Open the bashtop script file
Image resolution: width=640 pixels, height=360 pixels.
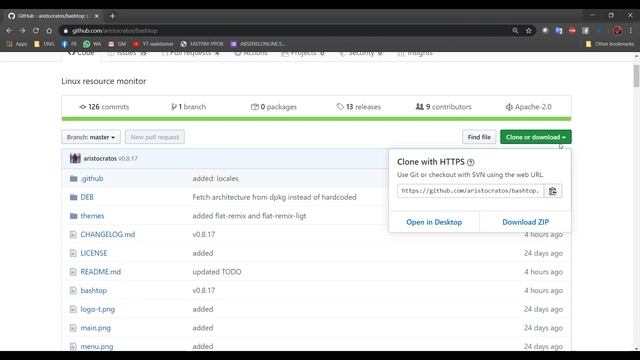pos(93,291)
